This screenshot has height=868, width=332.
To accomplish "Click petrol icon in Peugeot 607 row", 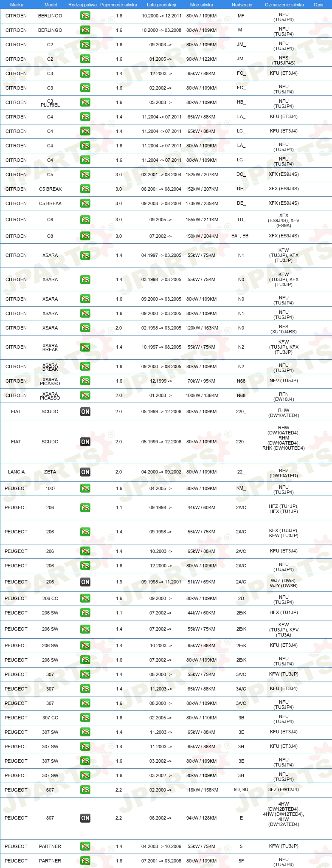I will (x=85, y=790).
